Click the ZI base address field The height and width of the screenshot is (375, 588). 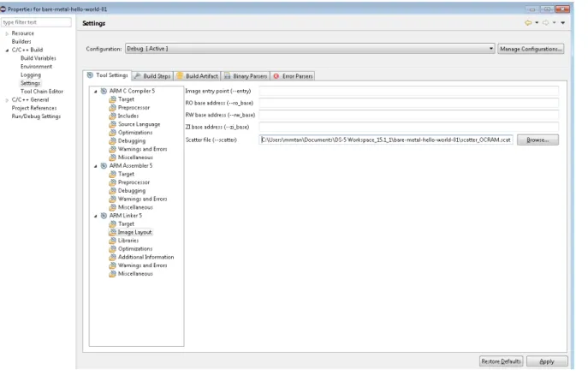pyautogui.click(x=409, y=127)
